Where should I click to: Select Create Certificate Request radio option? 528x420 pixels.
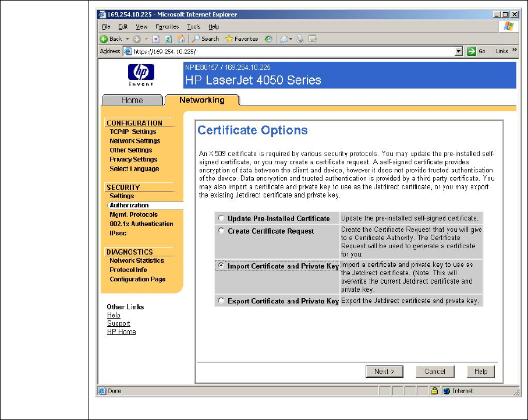(221, 231)
